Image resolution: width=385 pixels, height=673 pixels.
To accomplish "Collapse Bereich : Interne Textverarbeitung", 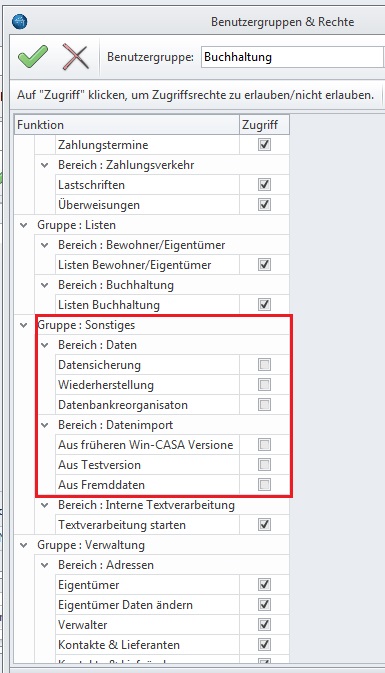I will 45,505.
